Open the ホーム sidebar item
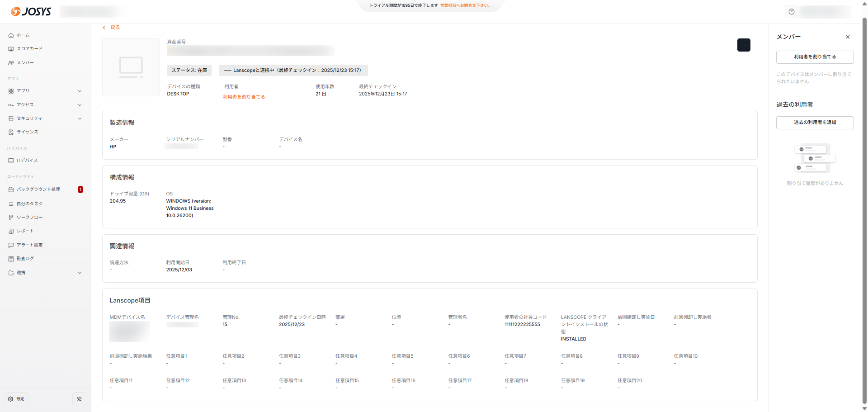This screenshot has height=412, width=868. pyautogui.click(x=23, y=35)
